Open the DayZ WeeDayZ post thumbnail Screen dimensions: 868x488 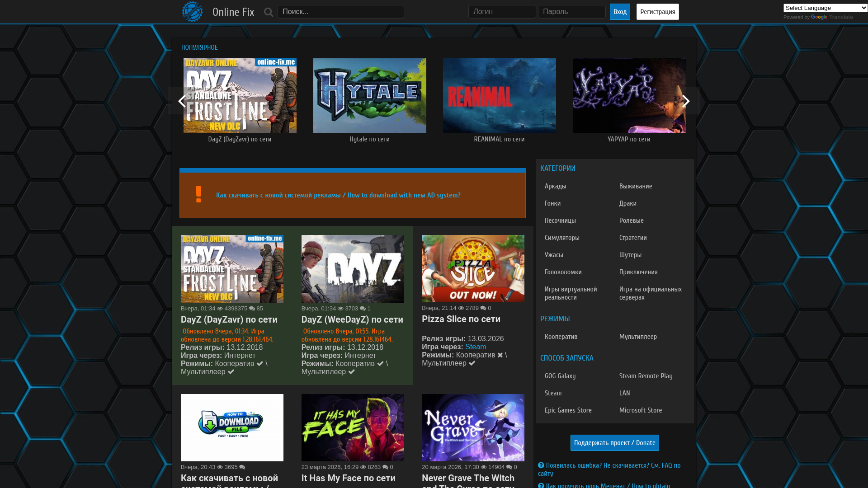[x=353, y=269]
